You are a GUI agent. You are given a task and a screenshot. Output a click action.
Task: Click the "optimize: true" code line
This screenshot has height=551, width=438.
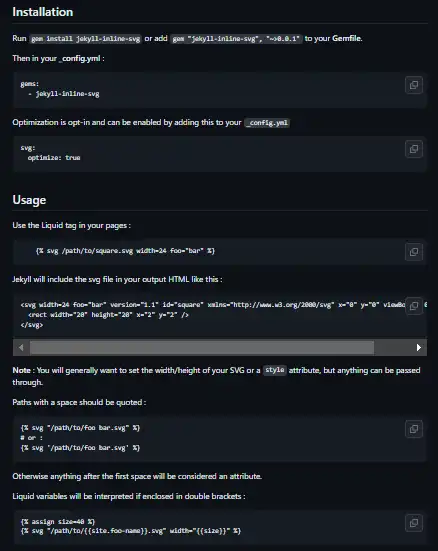click(x=54, y=158)
